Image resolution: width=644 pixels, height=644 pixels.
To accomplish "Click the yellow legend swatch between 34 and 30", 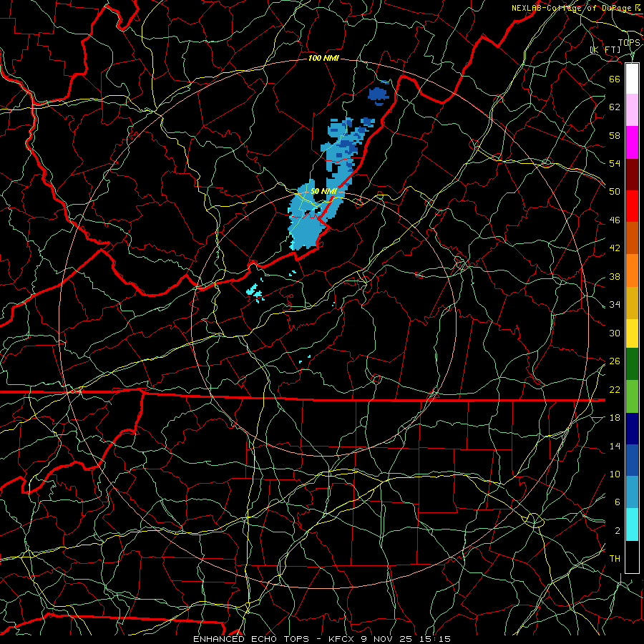I will tap(632, 333).
